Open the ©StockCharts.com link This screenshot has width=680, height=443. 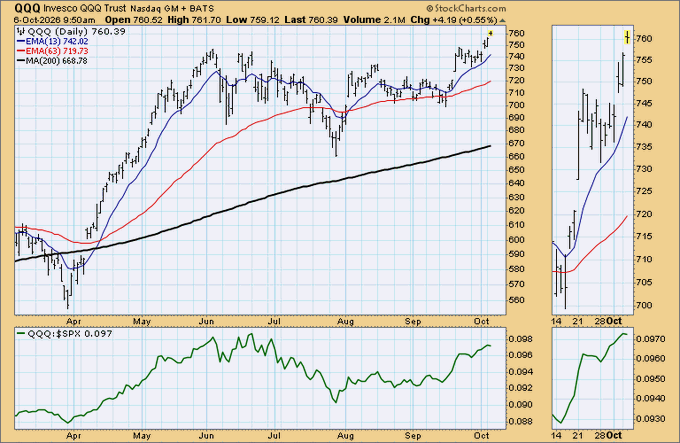(466, 8)
